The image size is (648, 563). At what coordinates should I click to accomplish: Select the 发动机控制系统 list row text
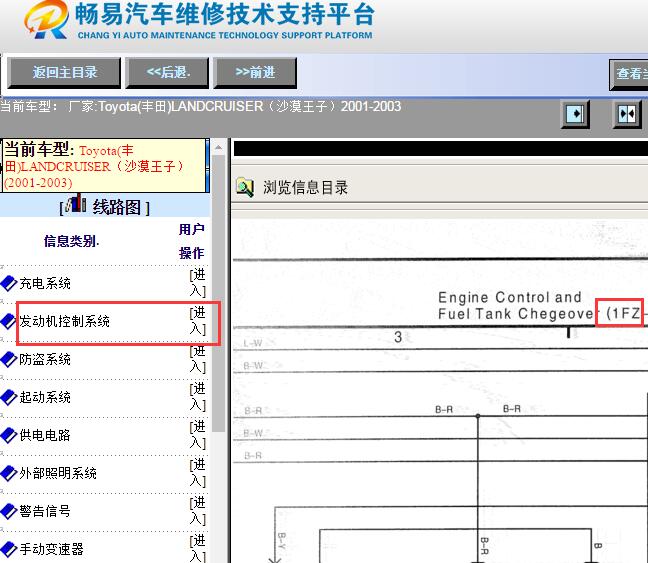pyautogui.click(x=64, y=322)
